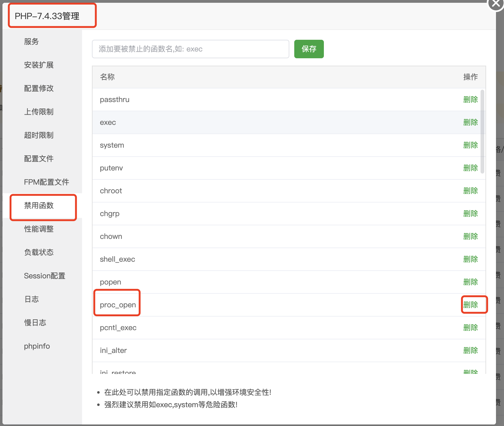Image resolution: width=504 pixels, height=426 pixels.
Task: Remove shell_exec from the list
Action: [470, 259]
